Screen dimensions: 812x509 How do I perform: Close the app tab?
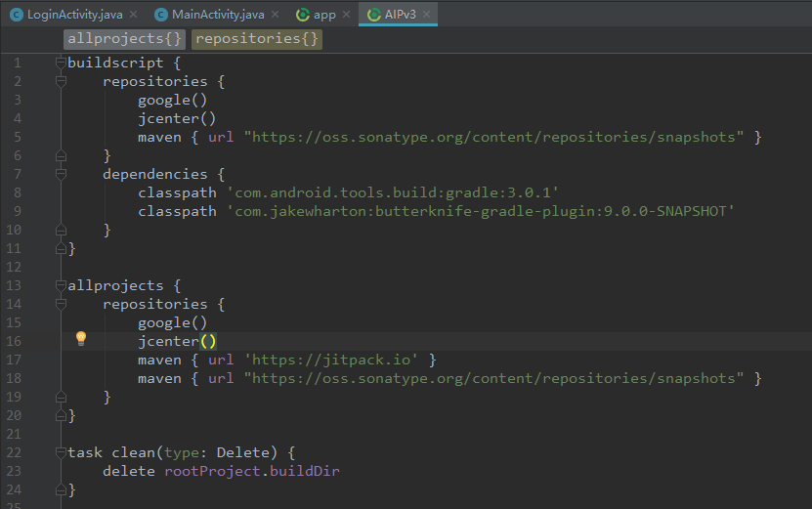tap(347, 15)
